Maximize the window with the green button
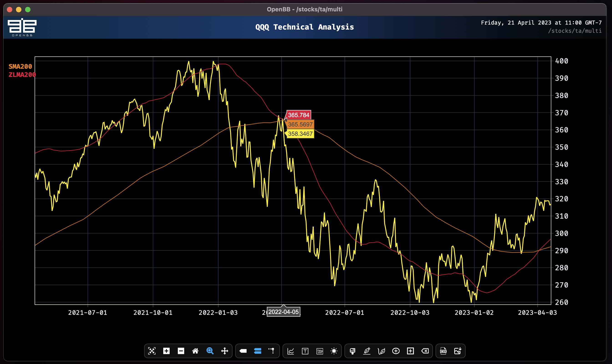Image resolution: width=612 pixels, height=364 pixels. pyautogui.click(x=28, y=10)
